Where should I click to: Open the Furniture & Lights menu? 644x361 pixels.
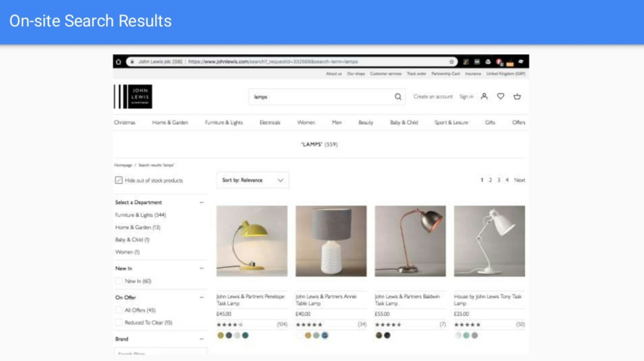[224, 122]
